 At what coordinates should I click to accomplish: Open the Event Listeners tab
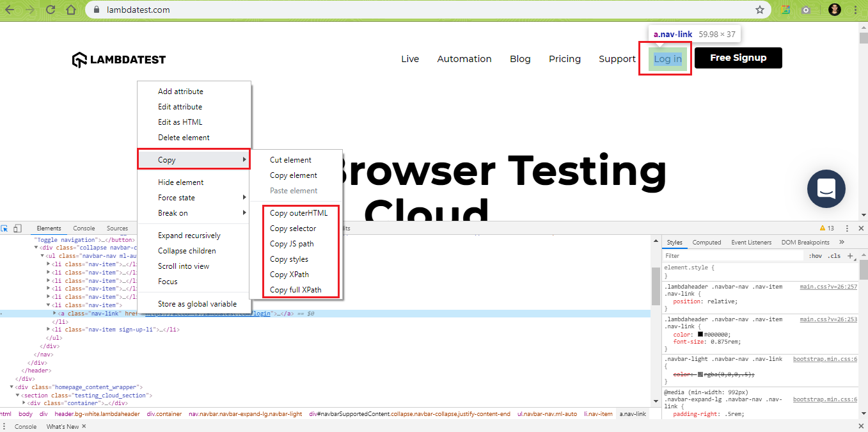point(751,243)
